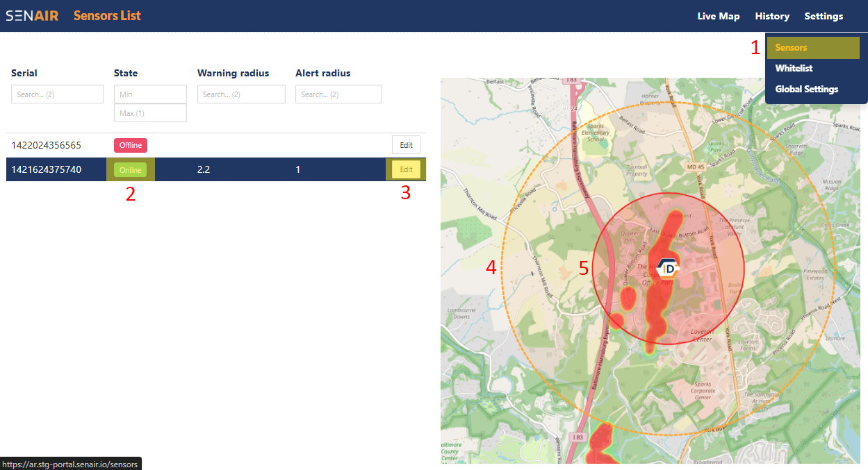The width and height of the screenshot is (868, 470).
Task: Click the Serial search field
Action: [57, 94]
